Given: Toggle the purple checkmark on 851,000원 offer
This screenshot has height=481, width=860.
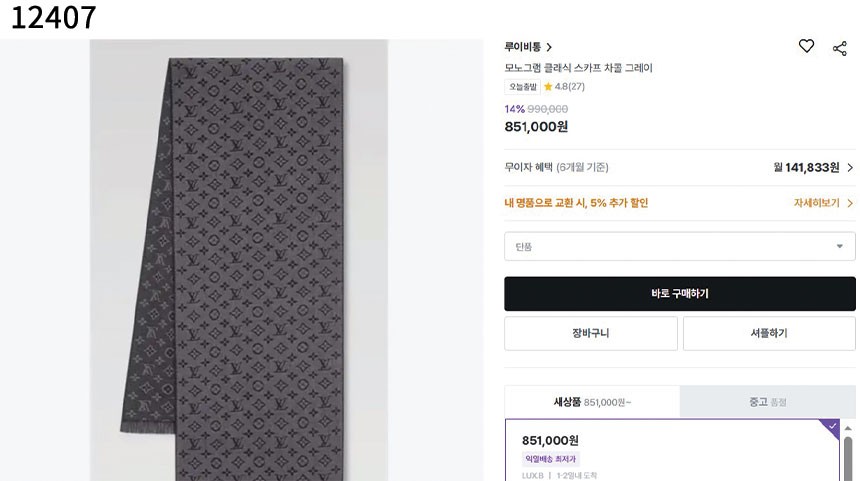Looking at the screenshot, I should pyautogui.click(x=832, y=426).
